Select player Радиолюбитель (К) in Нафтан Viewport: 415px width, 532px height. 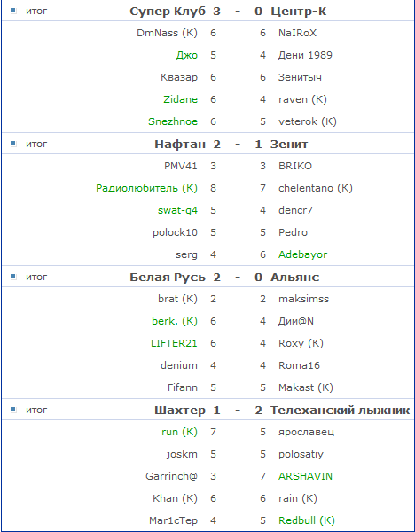coord(146,188)
